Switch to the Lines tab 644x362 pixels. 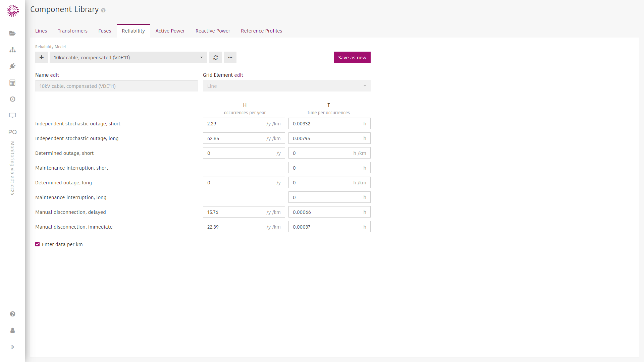point(41,31)
